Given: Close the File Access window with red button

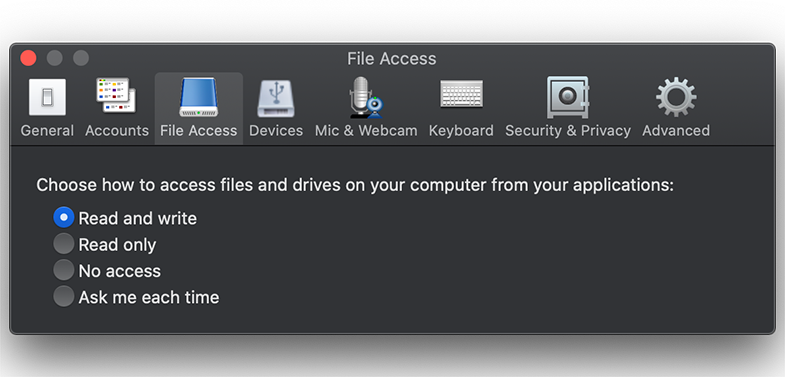Looking at the screenshot, I should (x=29, y=58).
